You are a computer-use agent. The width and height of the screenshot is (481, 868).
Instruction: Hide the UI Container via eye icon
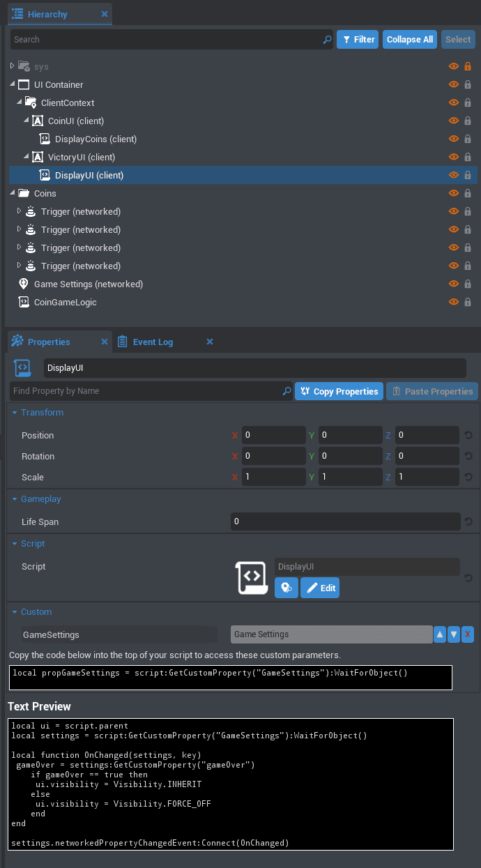click(x=454, y=84)
